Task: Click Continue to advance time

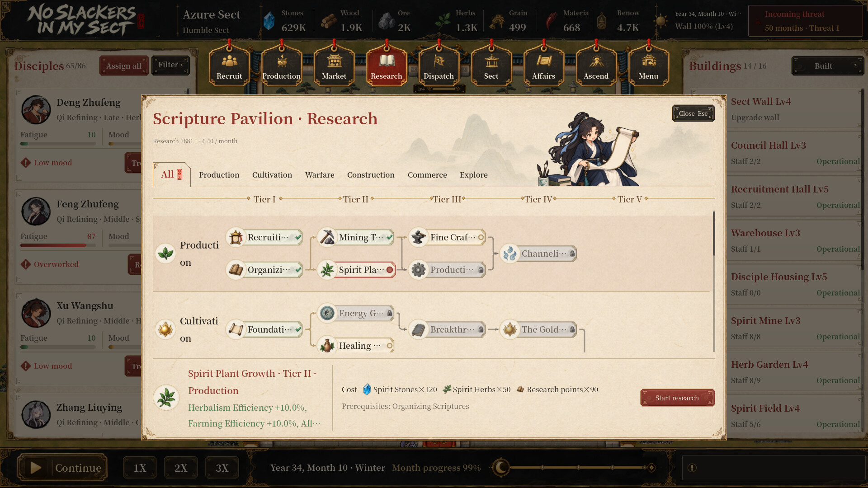Action: tap(62, 468)
